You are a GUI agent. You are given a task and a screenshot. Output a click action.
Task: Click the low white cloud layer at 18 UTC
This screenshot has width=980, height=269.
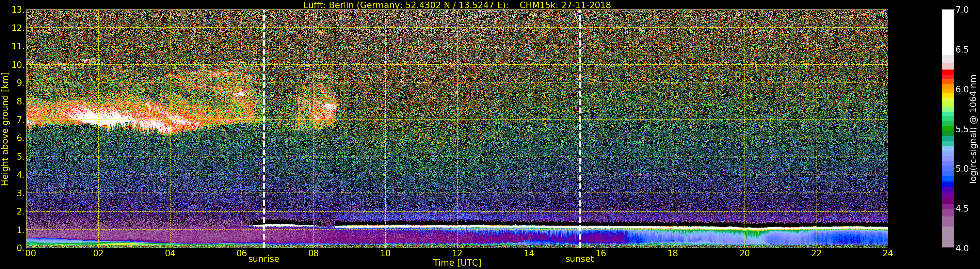[673, 227]
